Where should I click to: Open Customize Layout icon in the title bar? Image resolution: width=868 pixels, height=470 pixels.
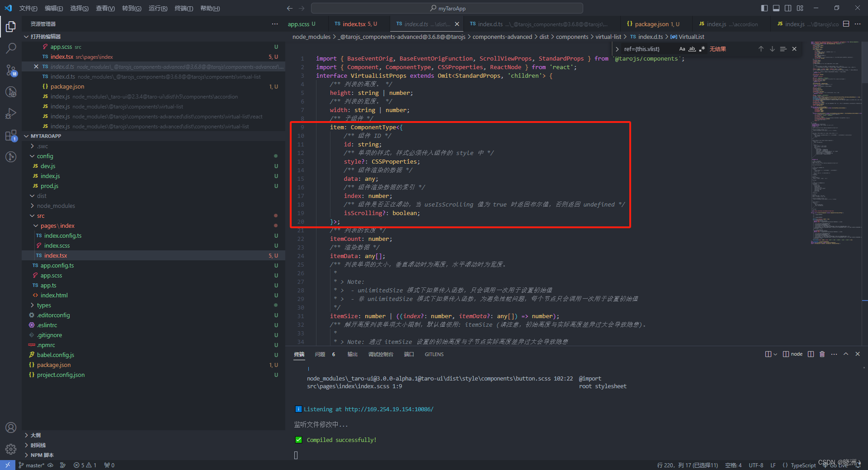click(x=800, y=8)
